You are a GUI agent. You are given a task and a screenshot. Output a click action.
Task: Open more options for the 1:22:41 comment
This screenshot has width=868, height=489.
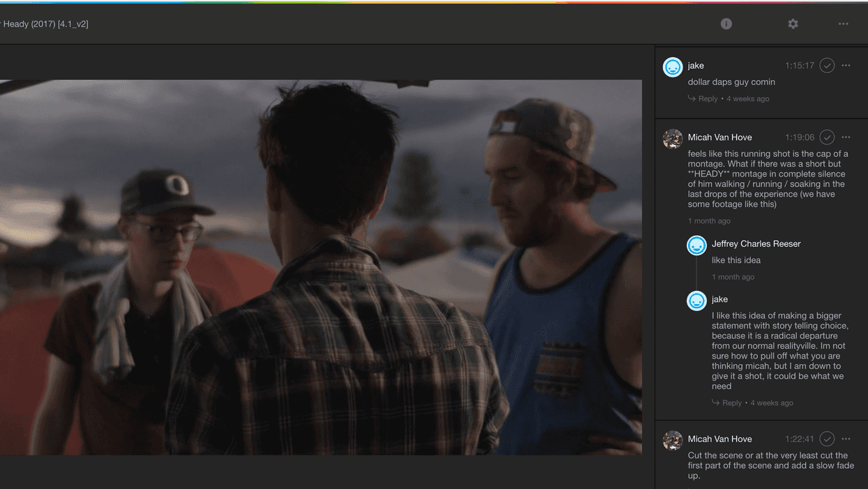coord(846,439)
